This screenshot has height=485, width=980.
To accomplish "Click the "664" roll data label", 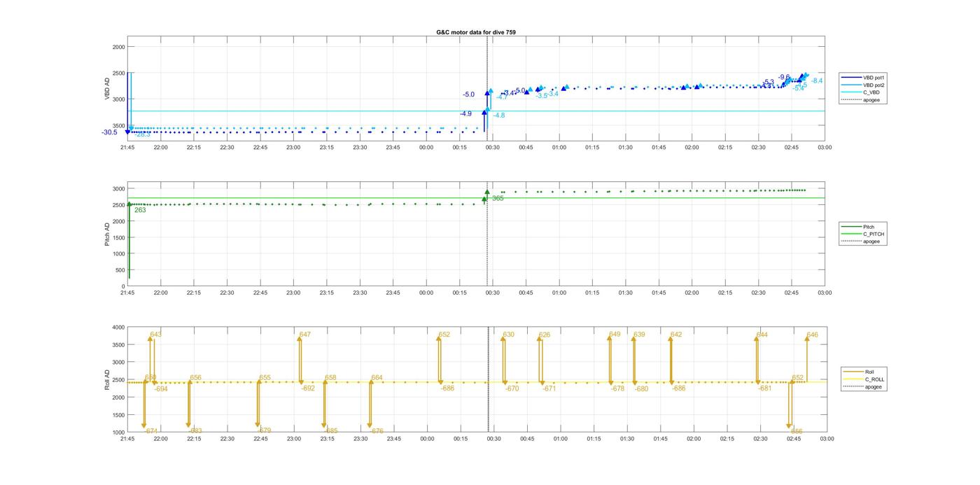I will [377, 378].
